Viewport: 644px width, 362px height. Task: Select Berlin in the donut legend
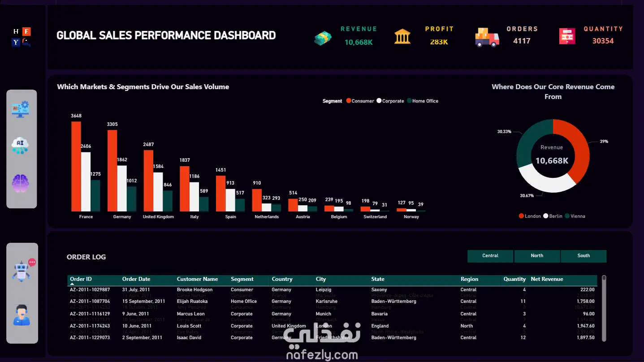[553, 216]
